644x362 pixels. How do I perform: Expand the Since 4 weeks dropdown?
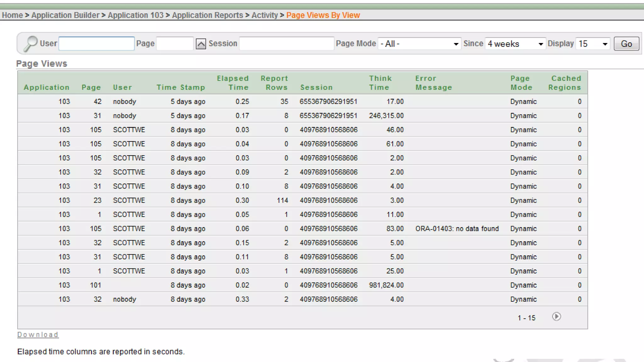515,44
